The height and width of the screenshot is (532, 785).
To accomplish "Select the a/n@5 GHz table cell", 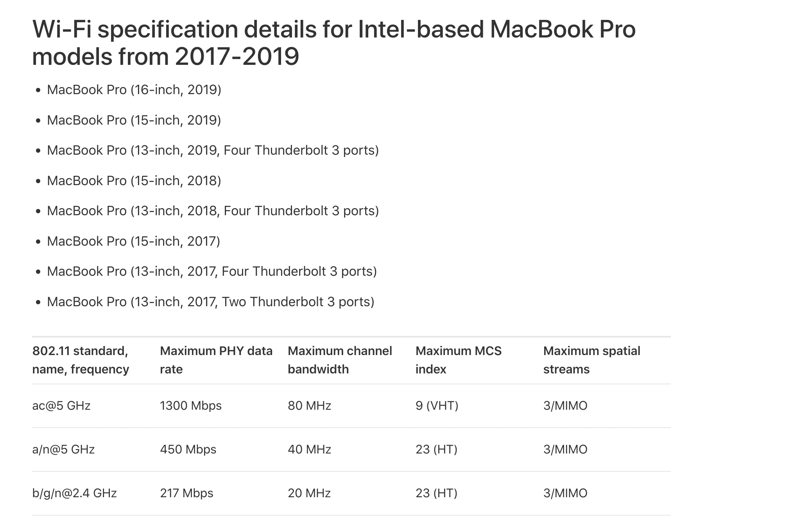I will click(63, 450).
